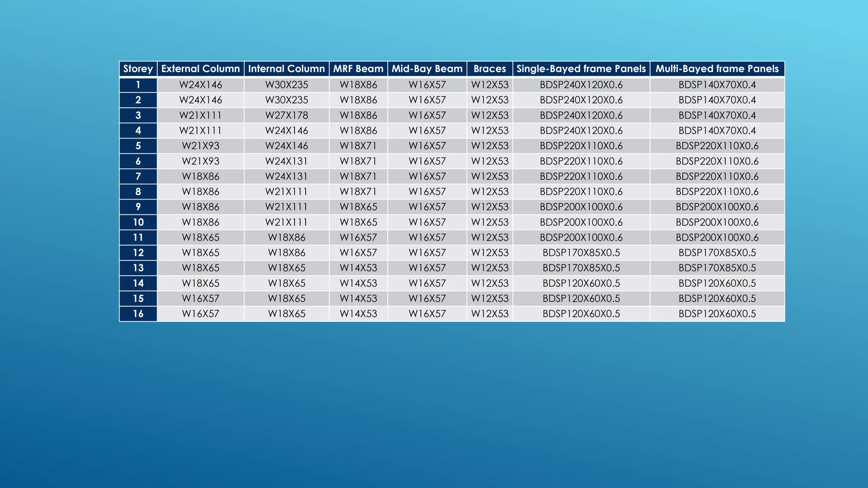This screenshot has width=868, height=488.
Task: Select Internal Column W24X131 in storey 6
Action: pos(287,161)
